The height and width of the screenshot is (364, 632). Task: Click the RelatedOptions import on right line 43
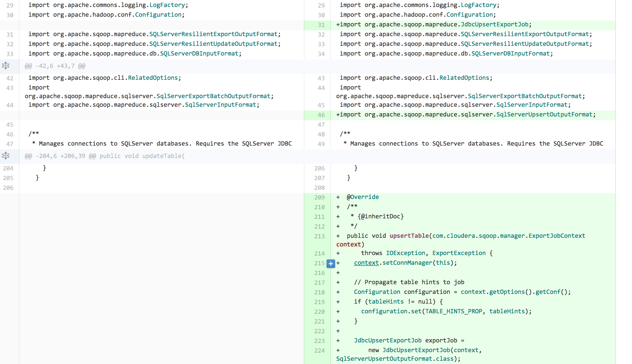click(464, 78)
